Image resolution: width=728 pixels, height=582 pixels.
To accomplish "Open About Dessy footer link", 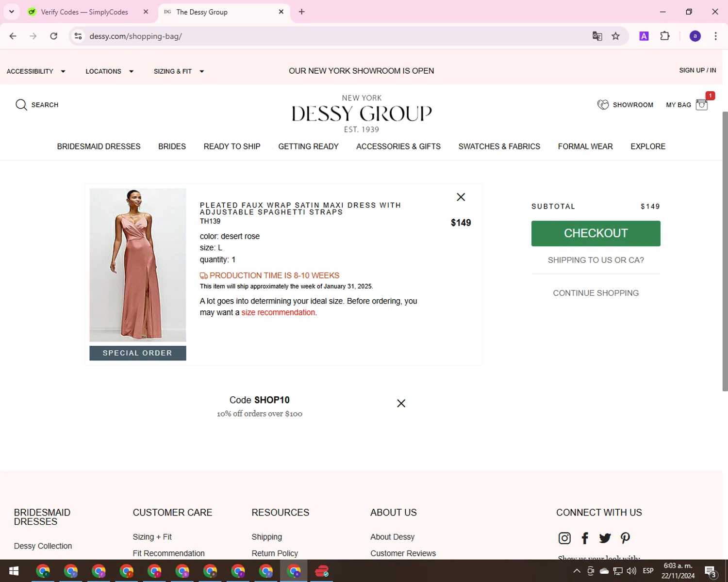I will [x=392, y=537].
